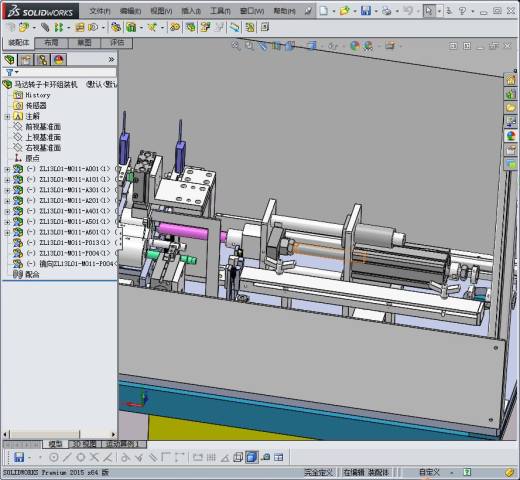Image resolution: width=520 pixels, height=480 pixels.
Task: Toggle the select cursor tool button
Action: click(429, 11)
